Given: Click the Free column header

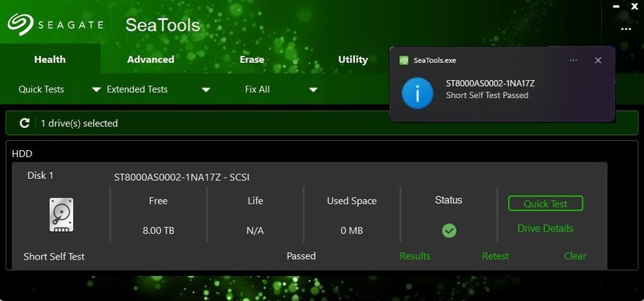Looking at the screenshot, I should (158, 201).
